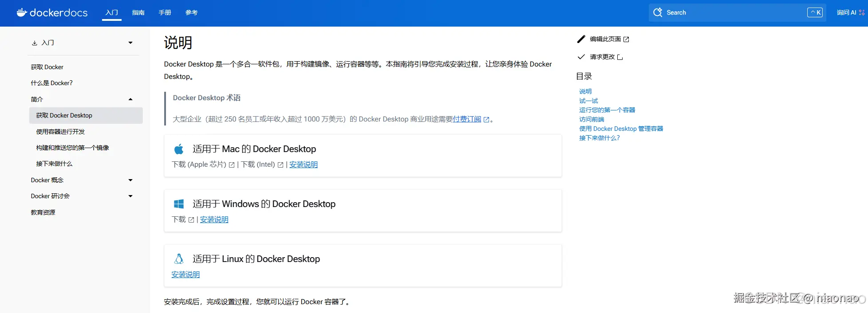Click the Docker Desktop 术语 note title
868x313 pixels.
tap(207, 98)
